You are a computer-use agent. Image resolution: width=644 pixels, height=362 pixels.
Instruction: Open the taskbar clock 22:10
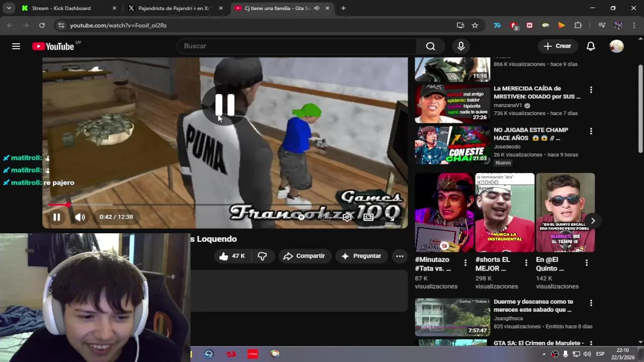coord(622,354)
